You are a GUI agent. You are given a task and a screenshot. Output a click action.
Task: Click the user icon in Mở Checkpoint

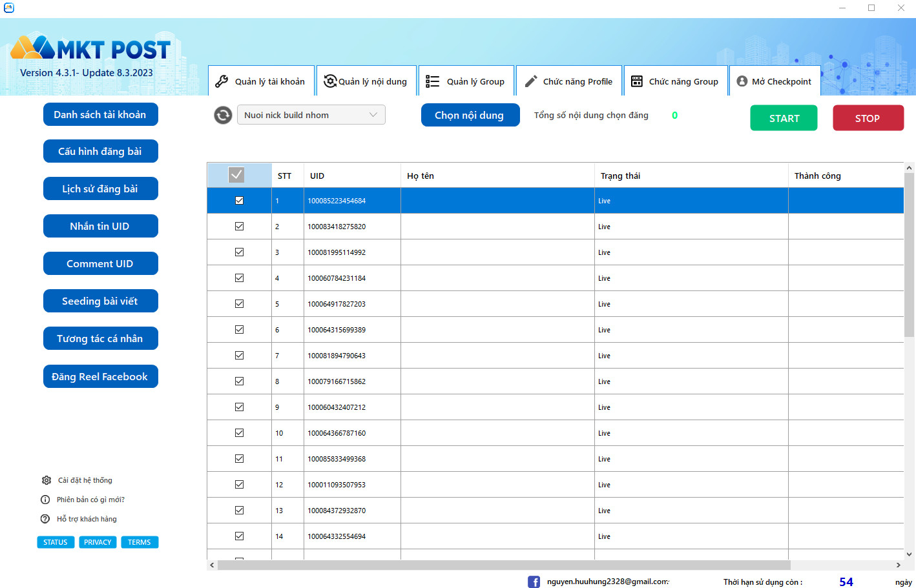point(742,81)
